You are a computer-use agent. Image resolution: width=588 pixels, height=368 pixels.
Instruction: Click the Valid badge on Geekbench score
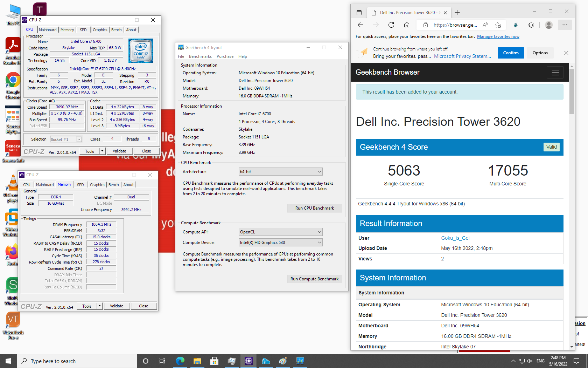pyautogui.click(x=551, y=147)
